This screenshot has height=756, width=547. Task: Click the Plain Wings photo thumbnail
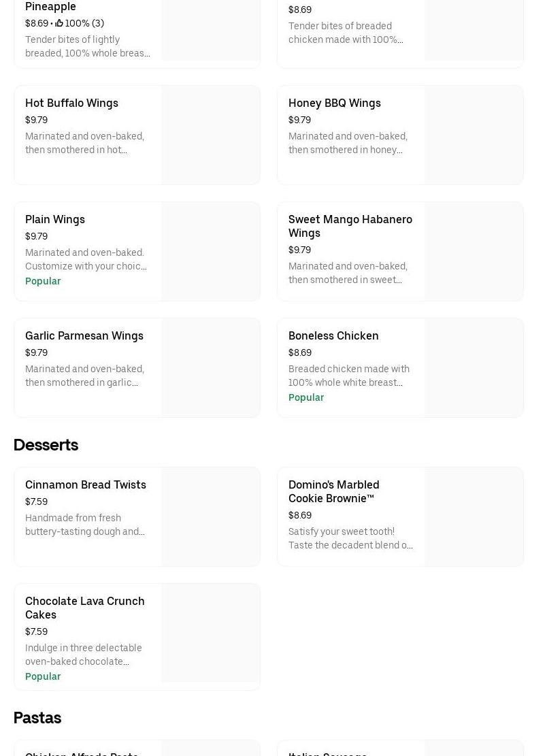coord(210,251)
